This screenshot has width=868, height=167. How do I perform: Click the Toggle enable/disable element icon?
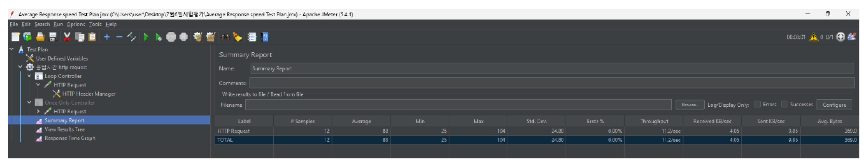[131, 37]
